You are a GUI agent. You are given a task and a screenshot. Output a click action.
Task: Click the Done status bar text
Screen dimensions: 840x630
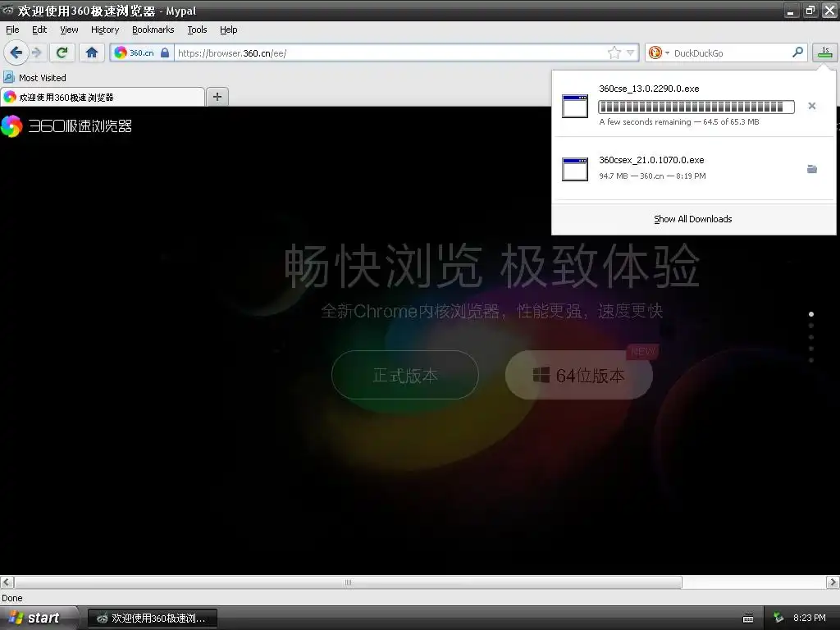point(11,598)
